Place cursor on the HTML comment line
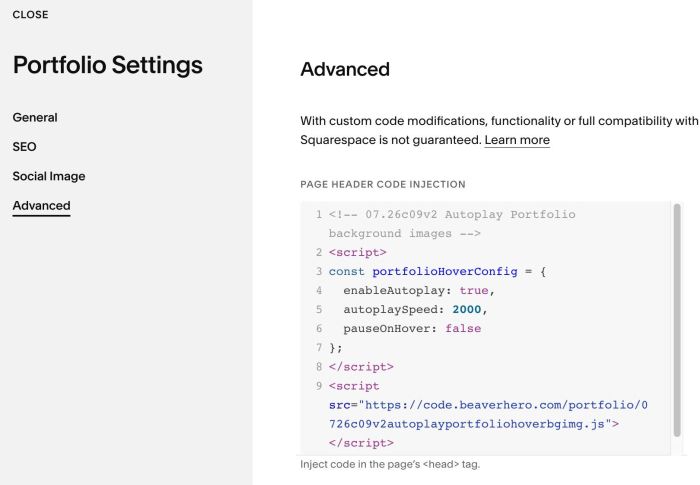700x485 pixels. [452, 224]
